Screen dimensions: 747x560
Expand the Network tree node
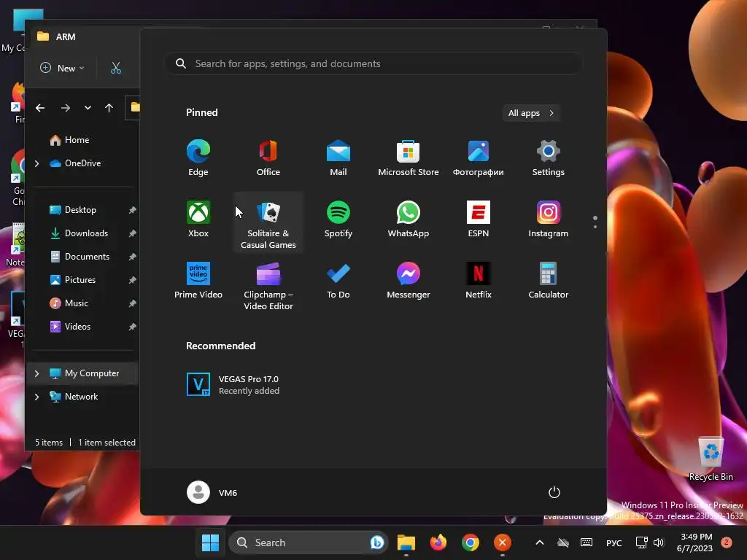[37, 397]
